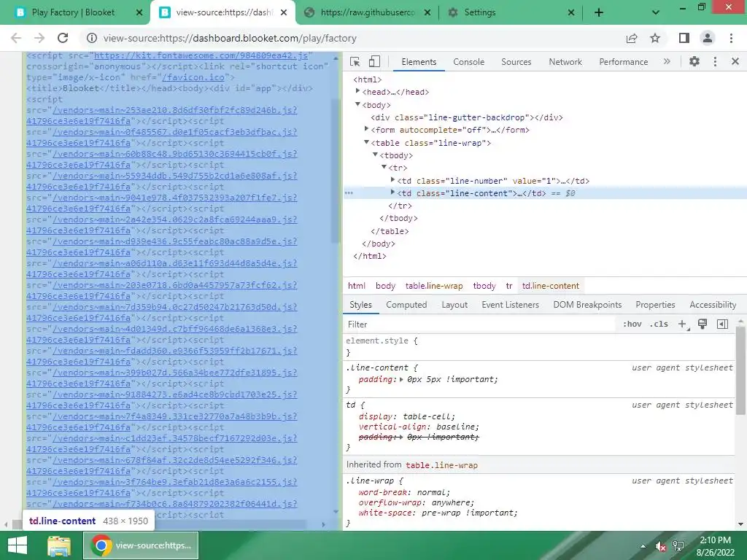View site information icon in address bar
This screenshot has height=560, width=747.
coord(92,38)
